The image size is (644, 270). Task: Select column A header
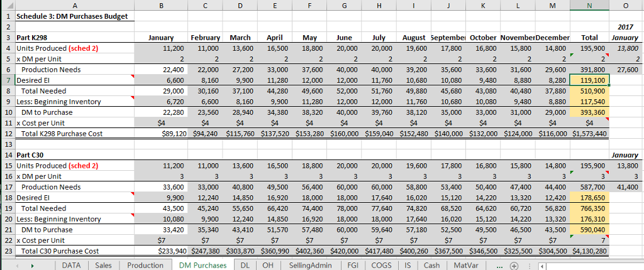[x=75, y=5]
